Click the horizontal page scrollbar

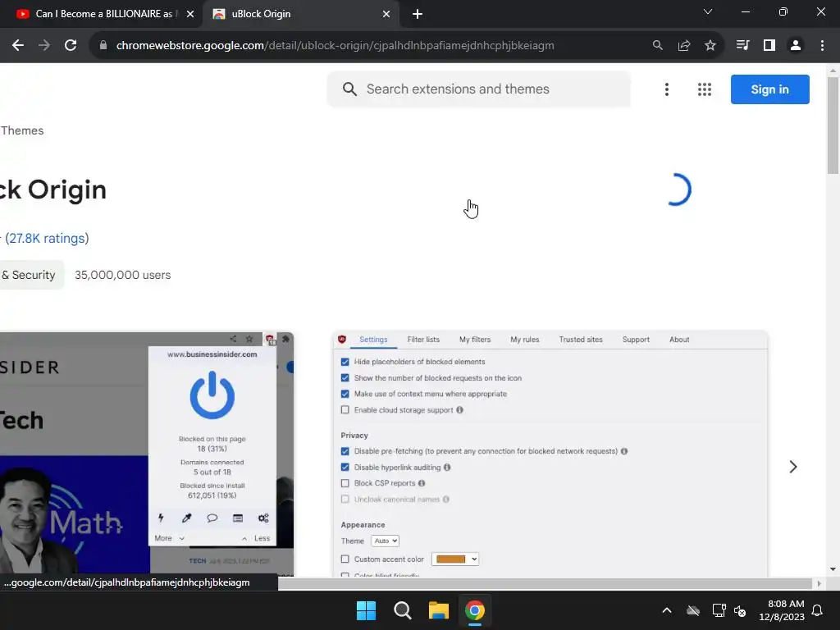(546, 583)
